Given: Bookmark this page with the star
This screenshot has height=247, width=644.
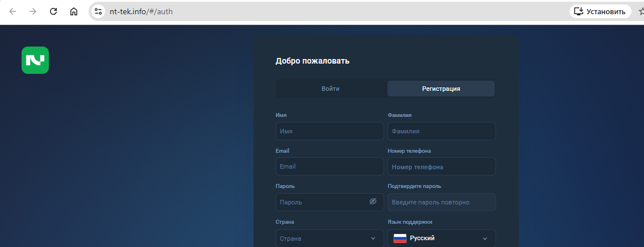Looking at the screenshot, I should [642, 11].
